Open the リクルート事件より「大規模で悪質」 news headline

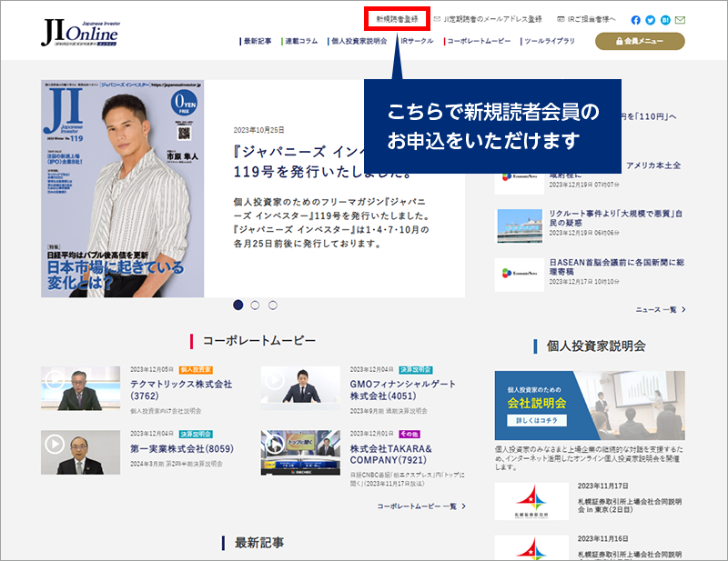click(x=616, y=218)
